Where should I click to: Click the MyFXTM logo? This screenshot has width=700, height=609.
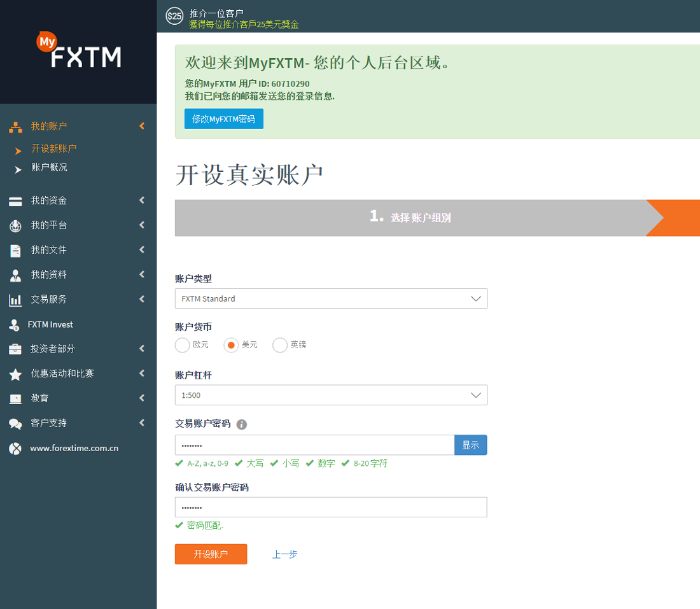coord(79,50)
